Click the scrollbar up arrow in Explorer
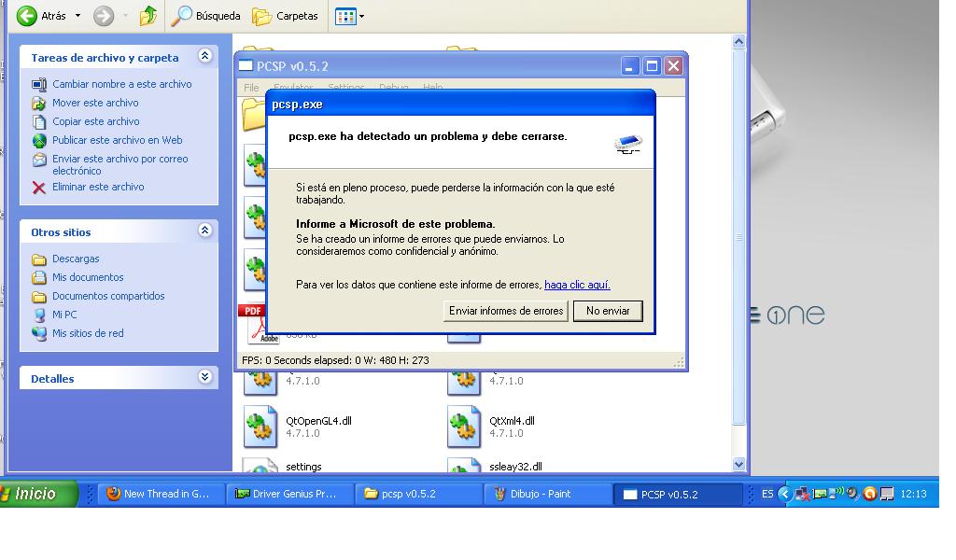Image resolution: width=956 pixels, height=560 pixels. (738, 41)
